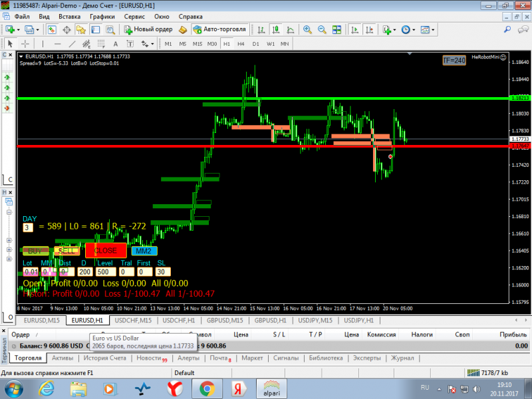Image resolution: width=532 pixels, height=399 pixels.
Task: Select the Equidistant Channel tool
Action: tap(86, 44)
